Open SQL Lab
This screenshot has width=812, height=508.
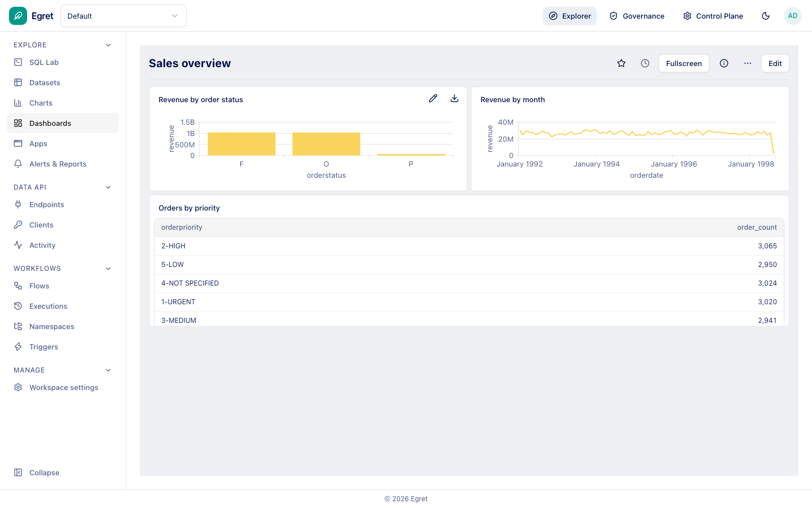click(x=63, y=62)
